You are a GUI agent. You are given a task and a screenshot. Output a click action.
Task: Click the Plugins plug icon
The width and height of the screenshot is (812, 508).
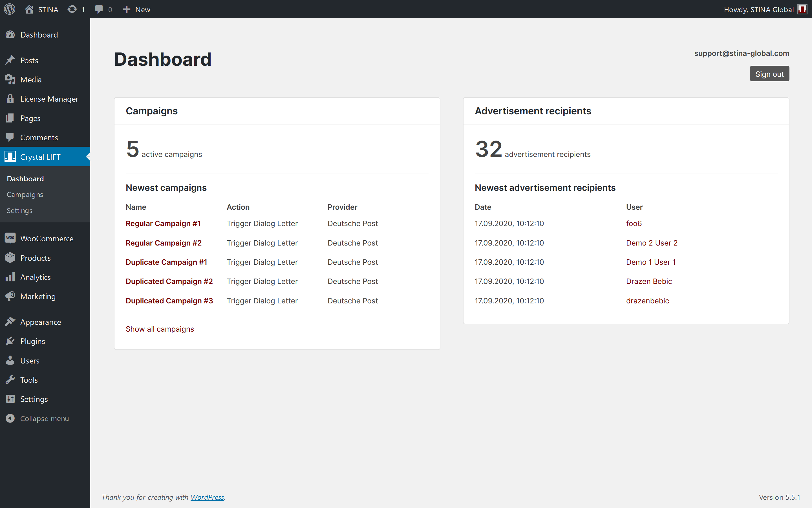(x=10, y=341)
